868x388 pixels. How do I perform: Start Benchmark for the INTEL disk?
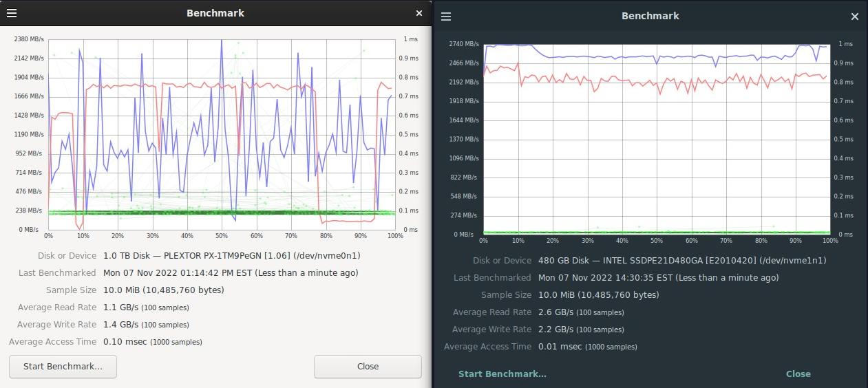click(x=502, y=374)
